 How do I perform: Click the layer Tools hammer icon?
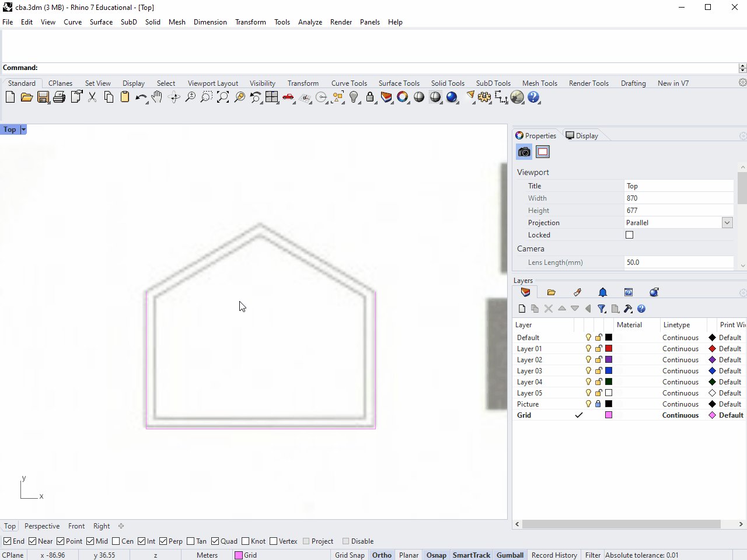coord(628,309)
